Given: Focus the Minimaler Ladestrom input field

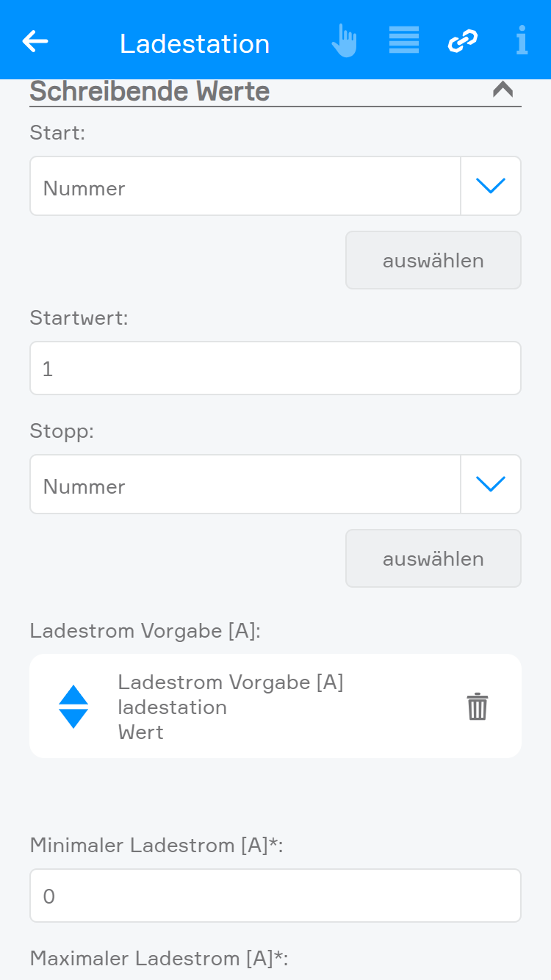Looking at the screenshot, I should 275,896.
